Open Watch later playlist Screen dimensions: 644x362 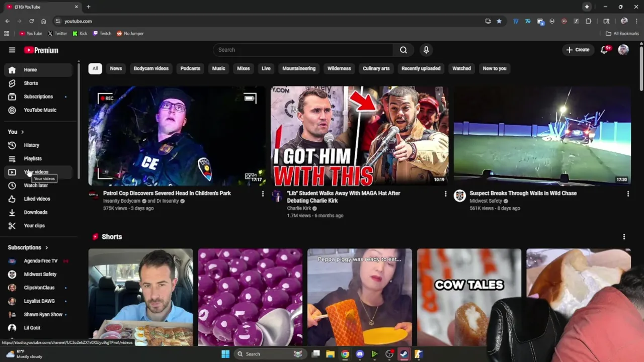(x=38, y=186)
